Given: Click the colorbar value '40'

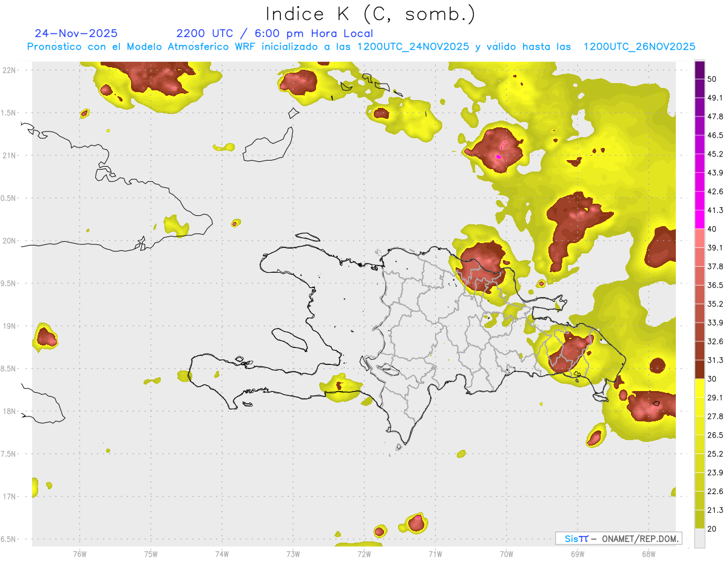Looking at the screenshot, I should tap(712, 229).
